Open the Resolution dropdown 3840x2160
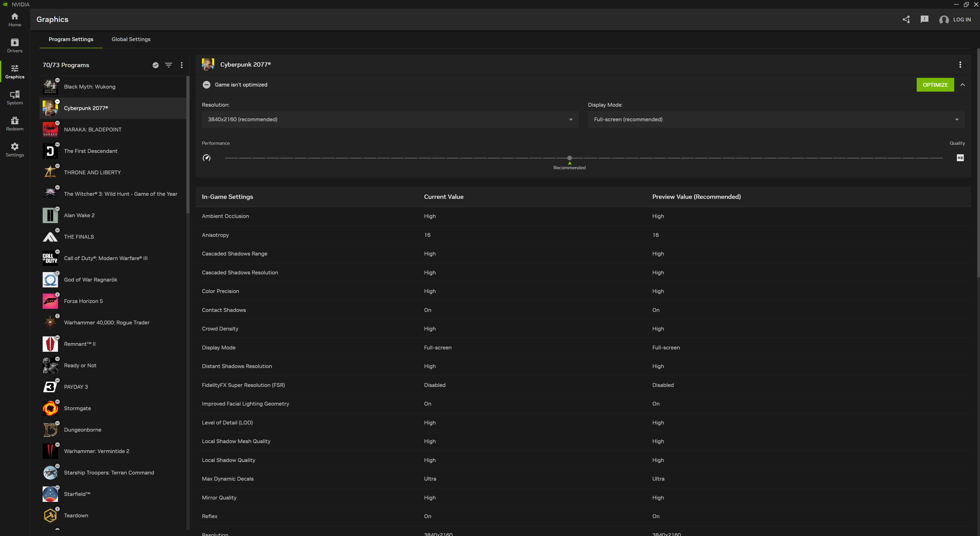 pos(390,119)
